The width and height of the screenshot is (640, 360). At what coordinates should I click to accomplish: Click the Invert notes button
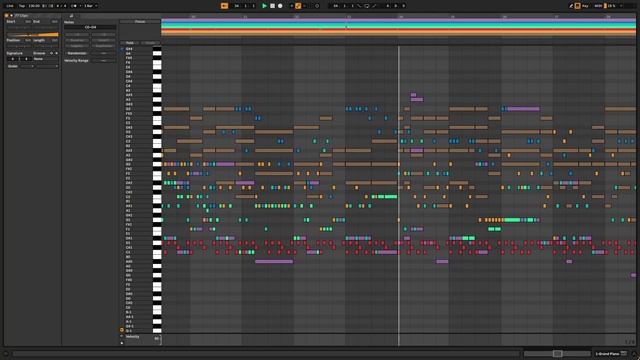[x=104, y=40]
